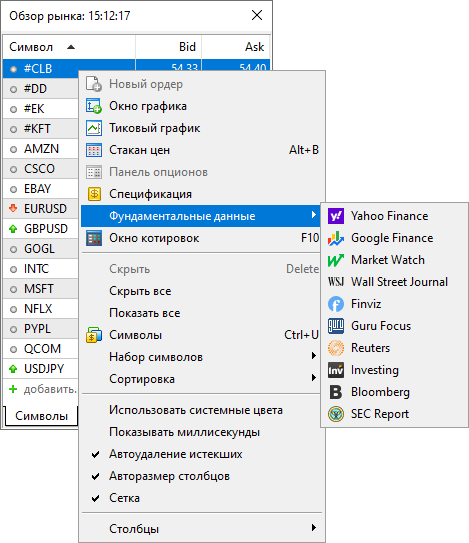Uncheck the Сетка grid option

tap(96, 498)
